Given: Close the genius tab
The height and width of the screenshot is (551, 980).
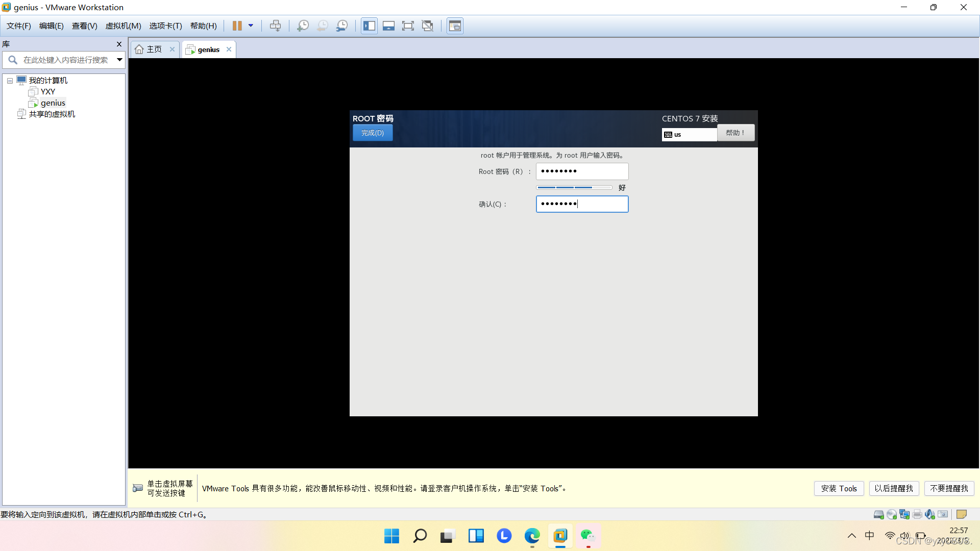Looking at the screenshot, I should point(229,49).
